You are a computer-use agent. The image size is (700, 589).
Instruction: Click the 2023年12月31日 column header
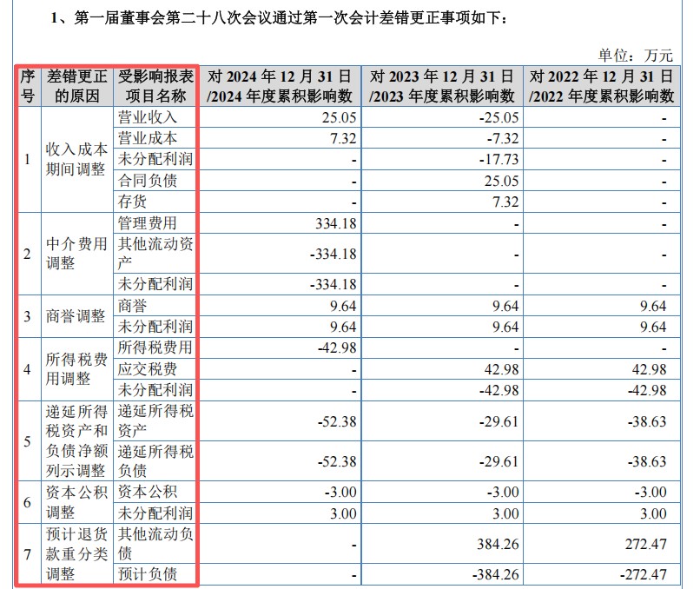tap(442, 85)
